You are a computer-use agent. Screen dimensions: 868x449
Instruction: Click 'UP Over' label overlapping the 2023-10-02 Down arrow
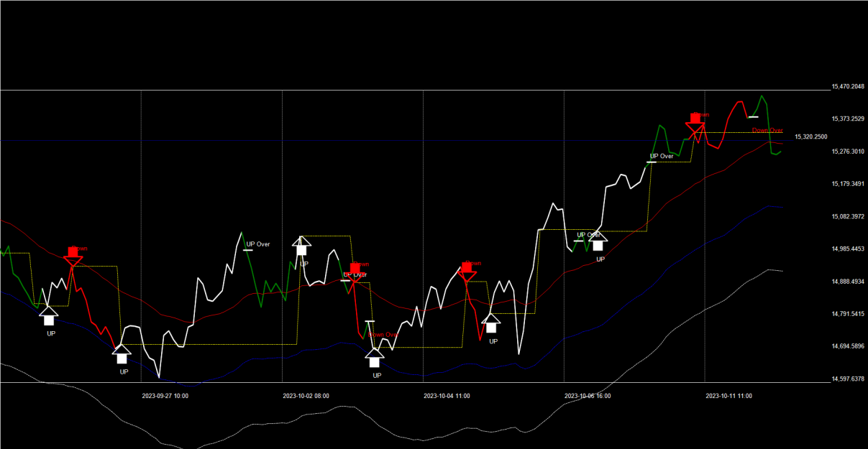point(355,274)
